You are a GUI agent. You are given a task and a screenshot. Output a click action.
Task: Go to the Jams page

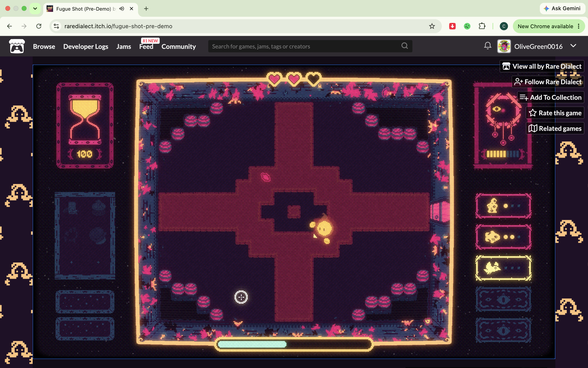click(124, 46)
